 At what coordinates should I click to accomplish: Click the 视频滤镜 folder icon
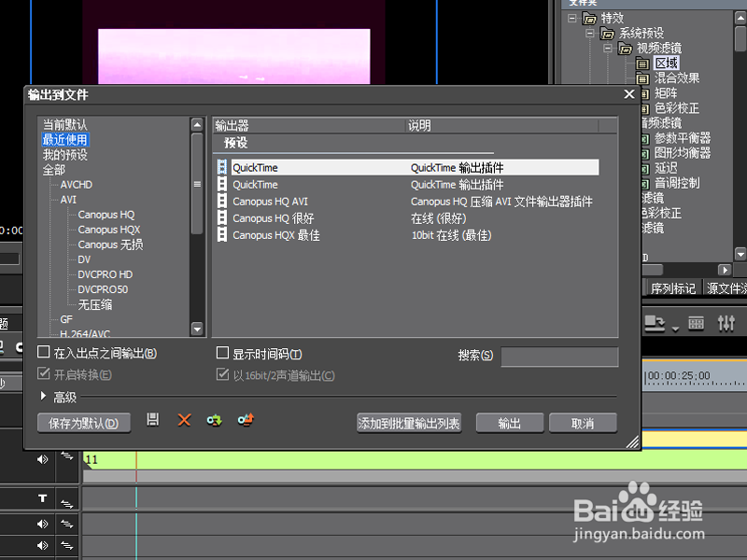[625, 49]
